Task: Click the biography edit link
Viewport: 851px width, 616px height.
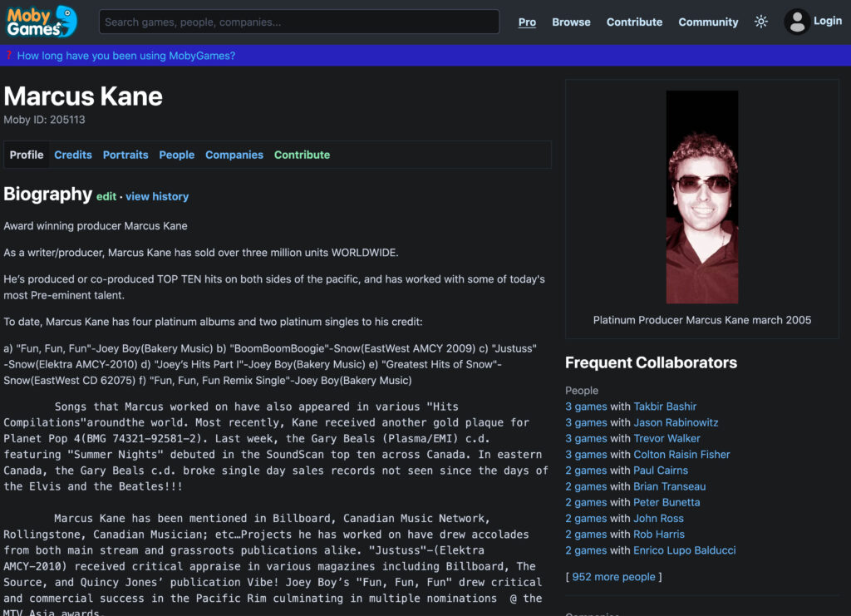Action: [x=106, y=197]
